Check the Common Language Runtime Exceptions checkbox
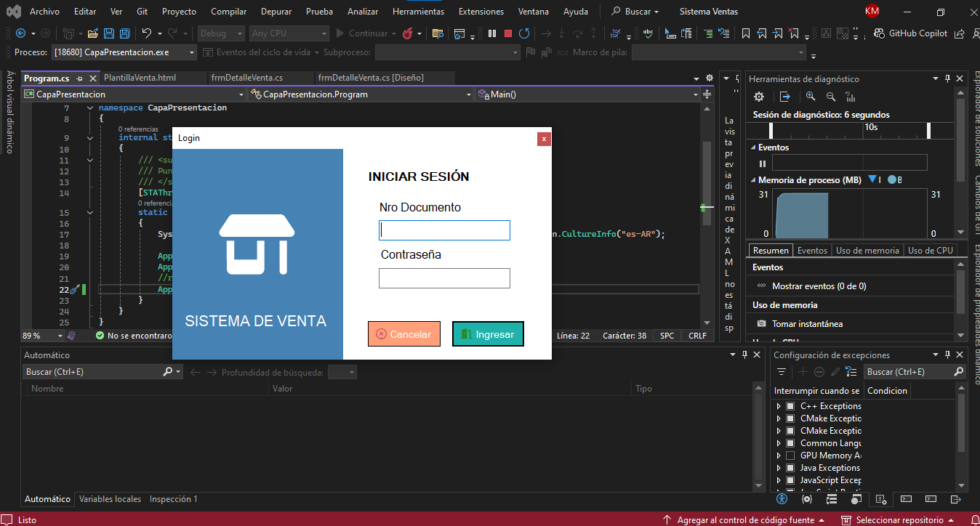This screenshot has width=980, height=526. pyautogui.click(x=792, y=443)
